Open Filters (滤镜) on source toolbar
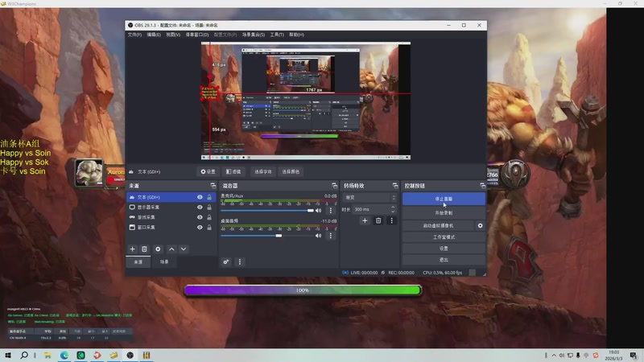This screenshot has height=362, width=644. point(233,171)
